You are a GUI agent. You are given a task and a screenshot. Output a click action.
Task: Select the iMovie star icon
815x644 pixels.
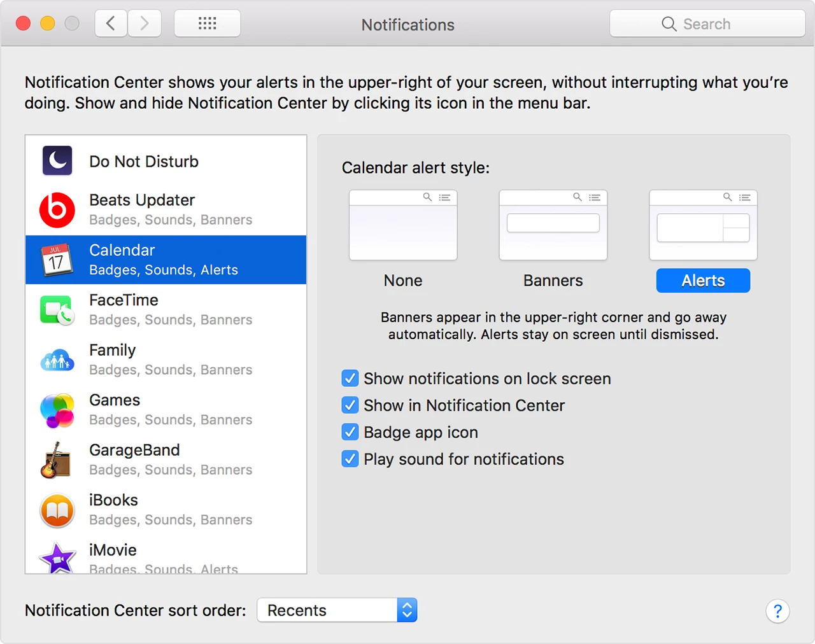[57, 559]
